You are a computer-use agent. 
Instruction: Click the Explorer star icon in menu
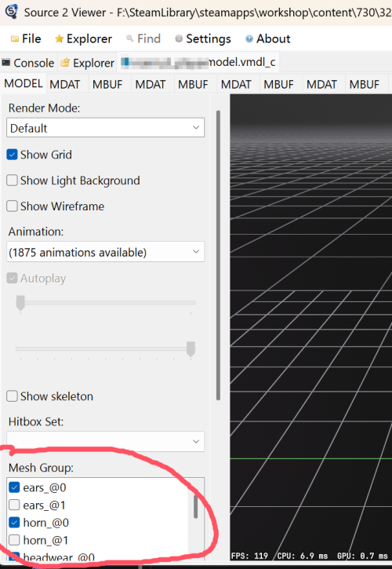tap(59, 38)
